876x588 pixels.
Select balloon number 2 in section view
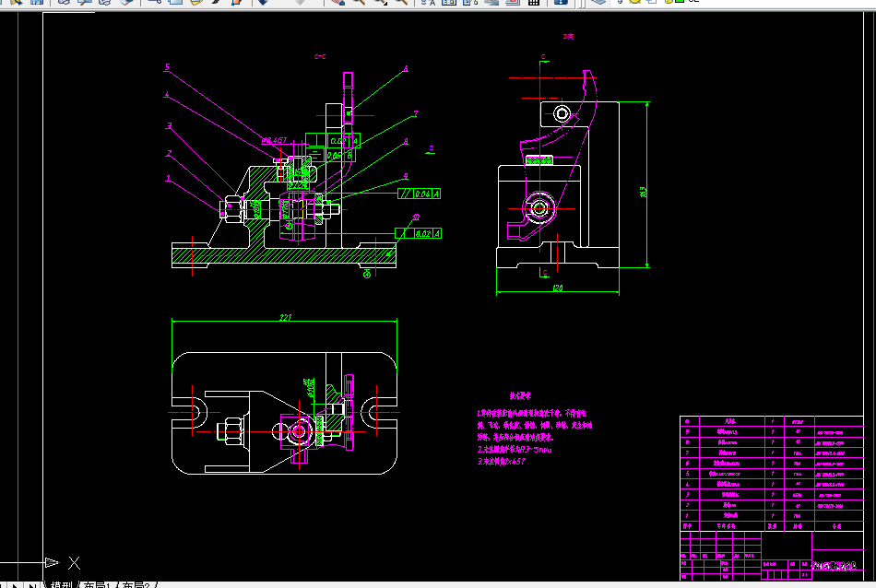click(x=168, y=154)
